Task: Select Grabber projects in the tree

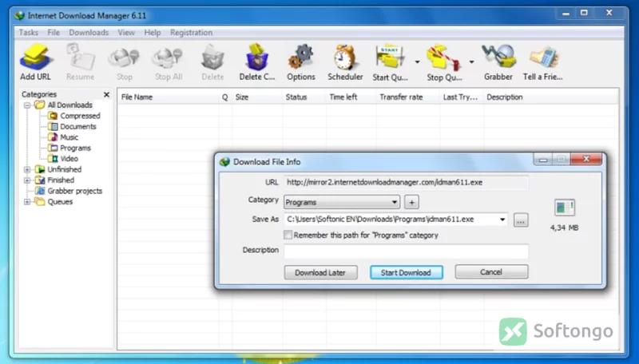Action: pyautogui.click(x=69, y=191)
